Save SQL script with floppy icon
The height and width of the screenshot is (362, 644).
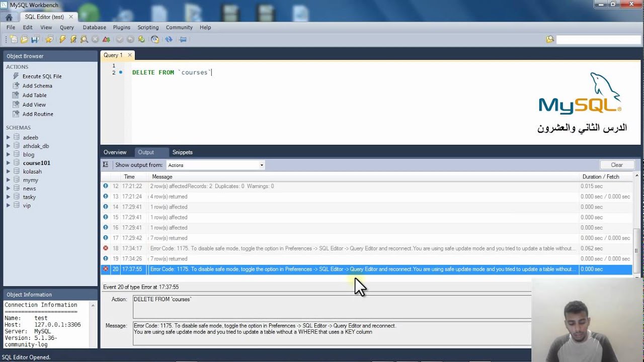point(35,39)
